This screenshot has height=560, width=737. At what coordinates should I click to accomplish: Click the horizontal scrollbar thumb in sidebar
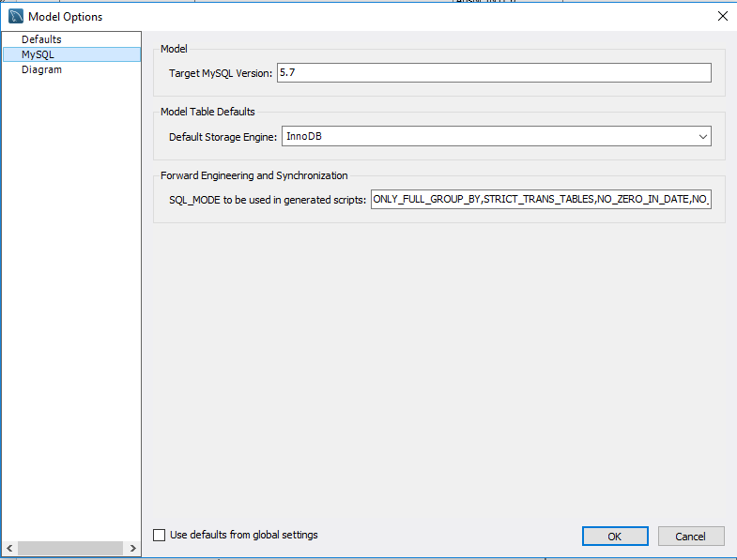[70, 548]
